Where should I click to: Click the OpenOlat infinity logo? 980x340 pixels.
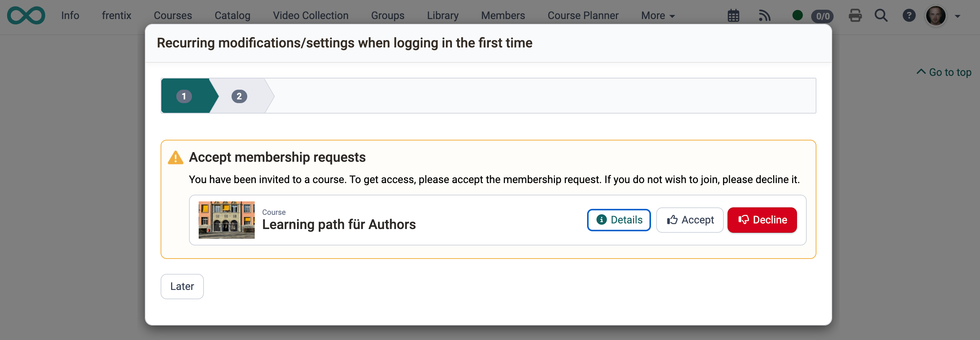pos(26,15)
